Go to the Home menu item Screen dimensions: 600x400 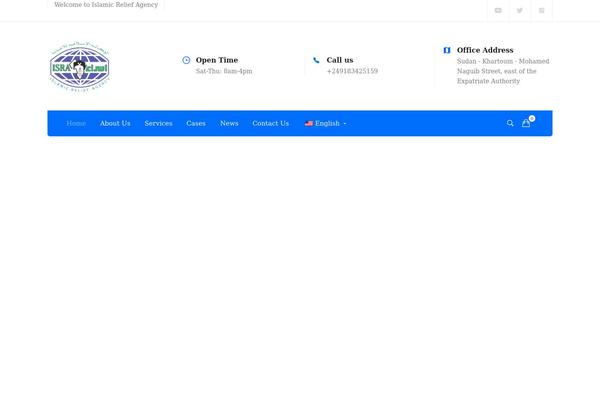click(76, 123)
